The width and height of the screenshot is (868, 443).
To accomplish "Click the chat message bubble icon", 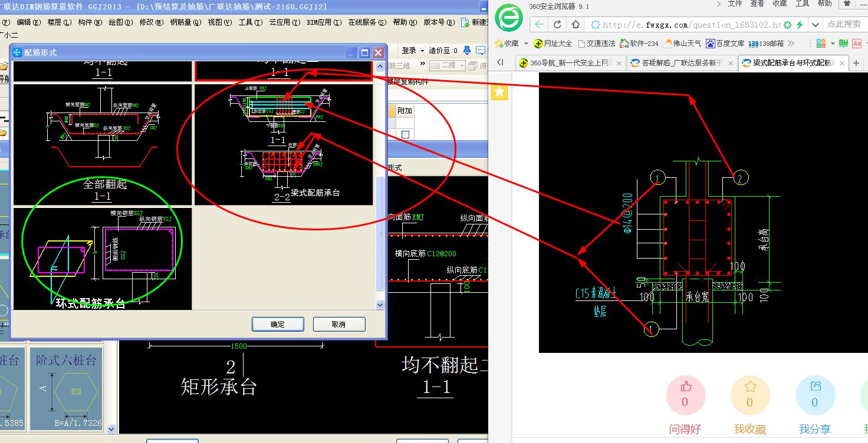I will point(480,51).
